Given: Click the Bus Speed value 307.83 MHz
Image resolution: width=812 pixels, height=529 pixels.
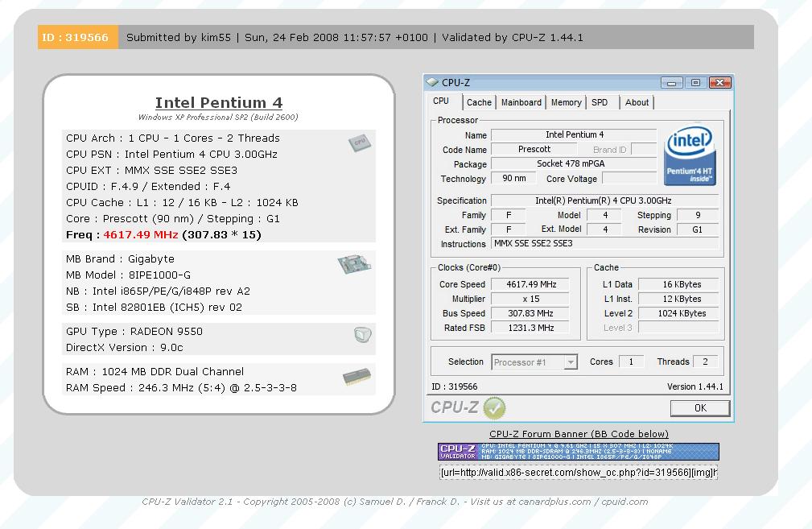Looking at the screenshot, I should [x=530, y=313].
